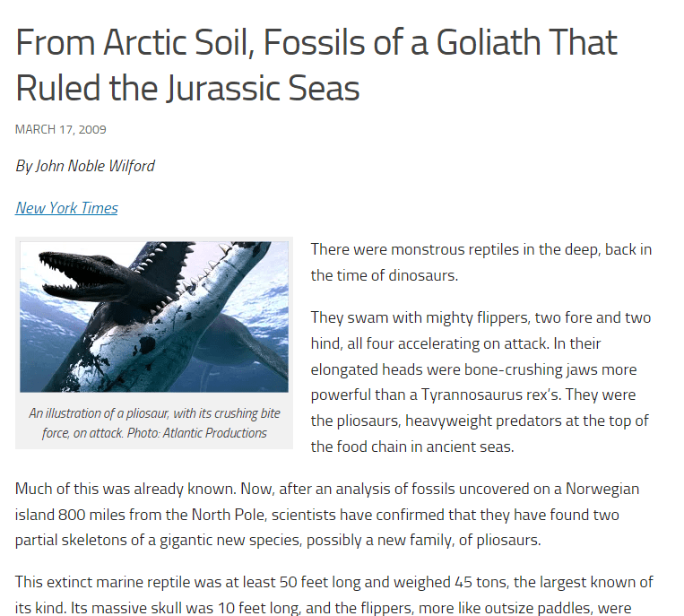
Task: Click the article headline's first line
Action: [x=316, y=42]
